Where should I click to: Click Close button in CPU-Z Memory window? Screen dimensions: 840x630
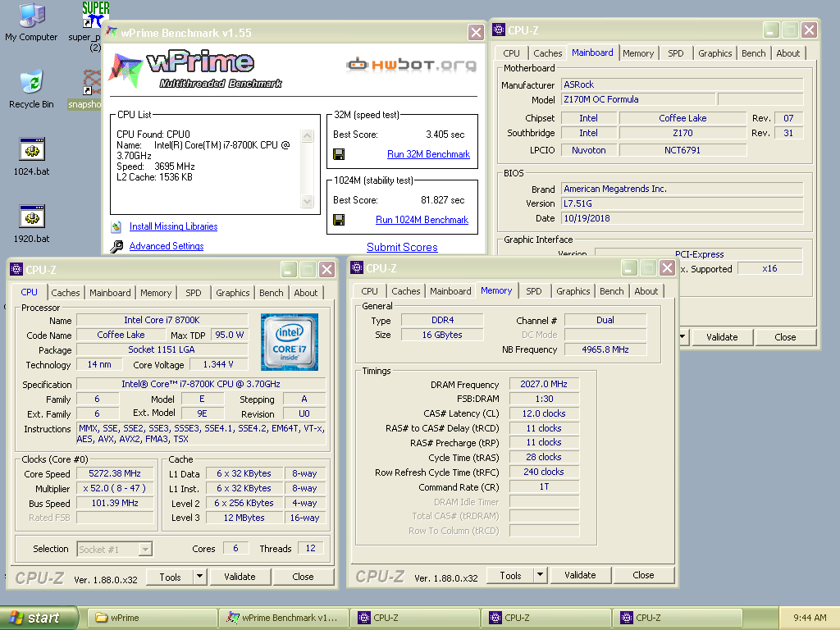tap(643, 575)
